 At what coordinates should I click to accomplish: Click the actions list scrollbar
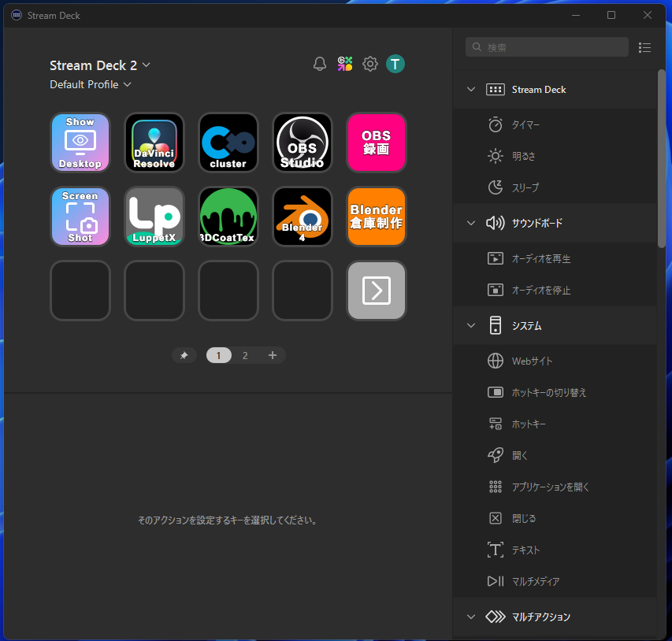pos(661,158)
